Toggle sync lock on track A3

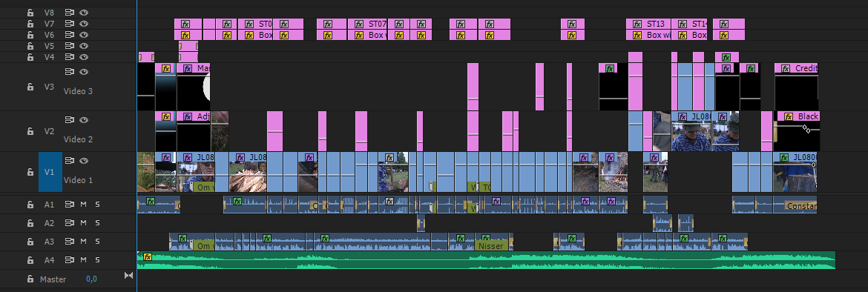70,242
